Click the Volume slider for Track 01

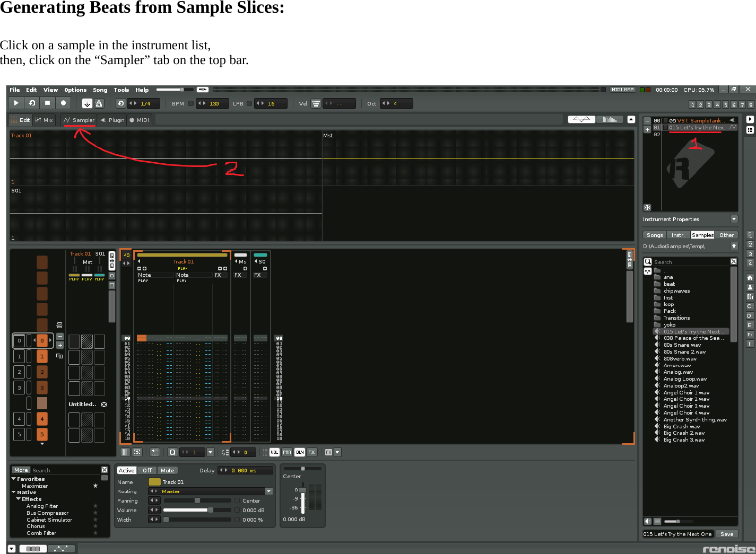pyautogui.click(x=198, y=510)
